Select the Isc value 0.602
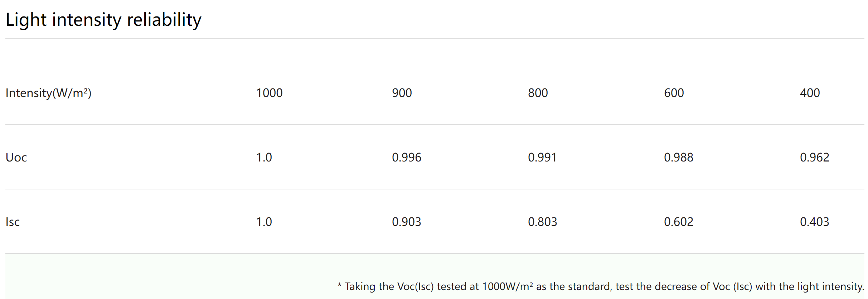Image resolution: width=868 pixels, height=299 pixels. point(679,222)
